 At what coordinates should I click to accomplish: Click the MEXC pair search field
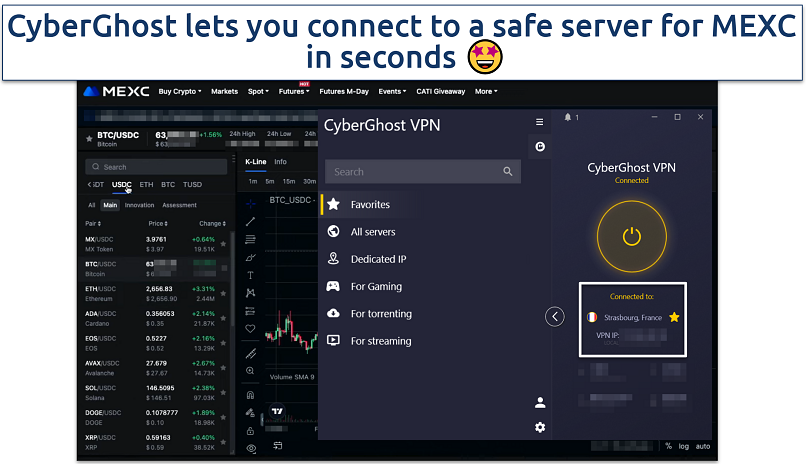[x=156, y=167]
